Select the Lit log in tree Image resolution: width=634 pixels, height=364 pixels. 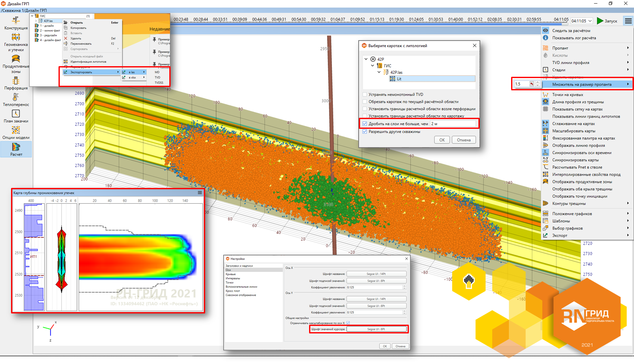click(432, 79)
